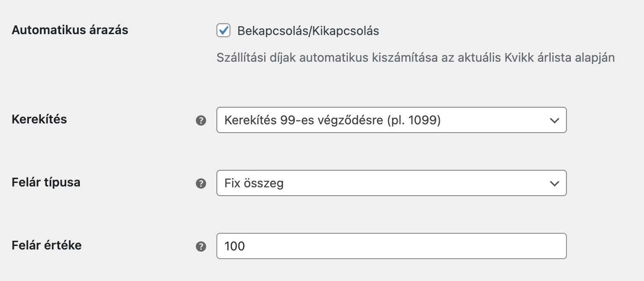
Task: Click the 'Felár értéke' row label
Action: click(x=46, y=245)
